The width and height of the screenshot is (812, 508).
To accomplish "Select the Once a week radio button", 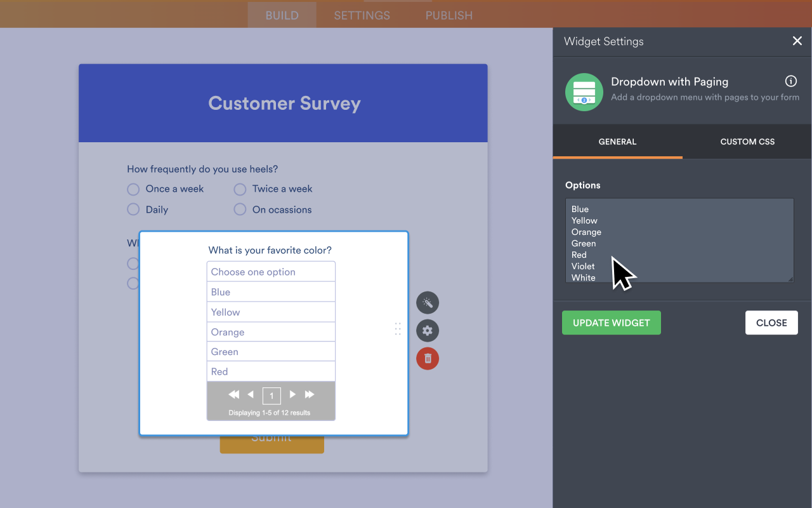I will [133, 189].
